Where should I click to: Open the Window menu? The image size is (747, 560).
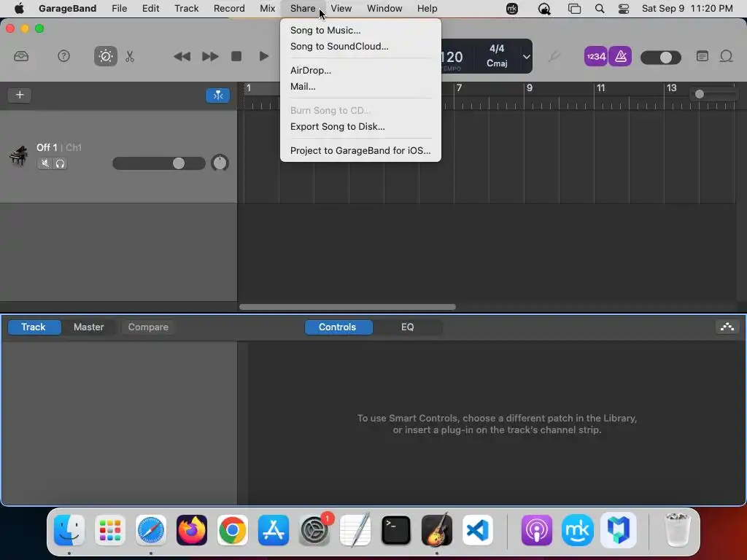pos(384,8)
